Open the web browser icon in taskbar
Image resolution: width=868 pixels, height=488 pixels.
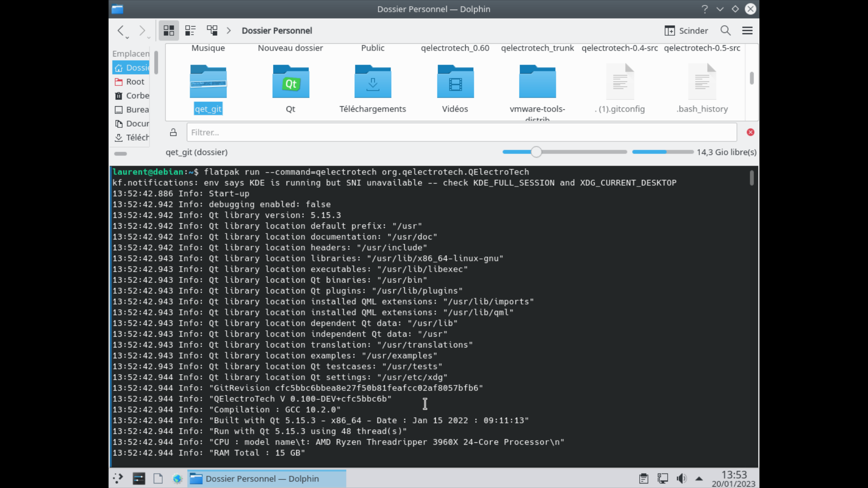pyautogui.click(x=177, y=479)
